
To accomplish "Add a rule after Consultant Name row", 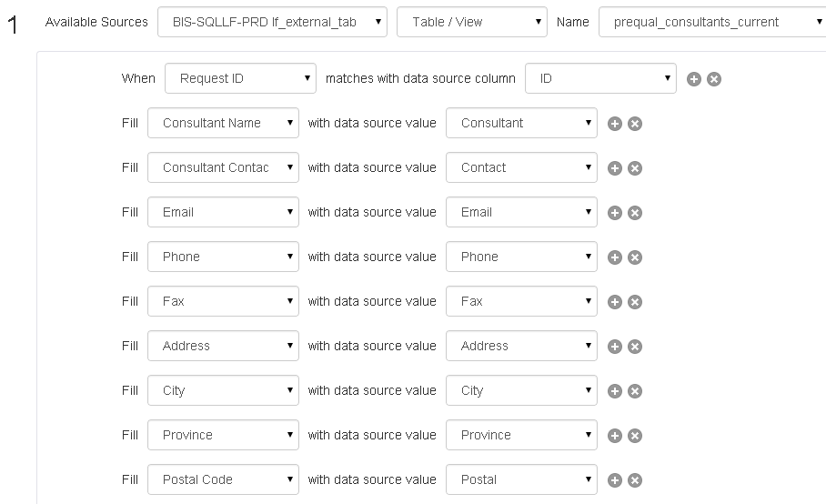I will pos(615,124).
